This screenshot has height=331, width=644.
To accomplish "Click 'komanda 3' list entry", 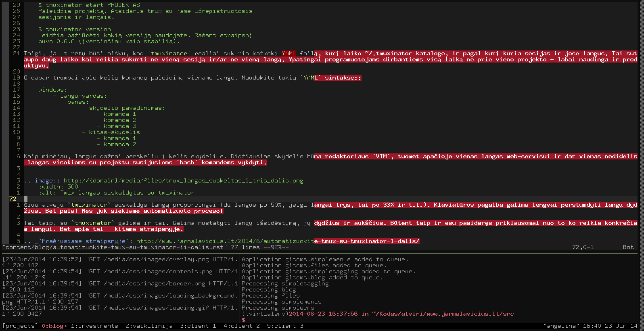I will 120,126.
